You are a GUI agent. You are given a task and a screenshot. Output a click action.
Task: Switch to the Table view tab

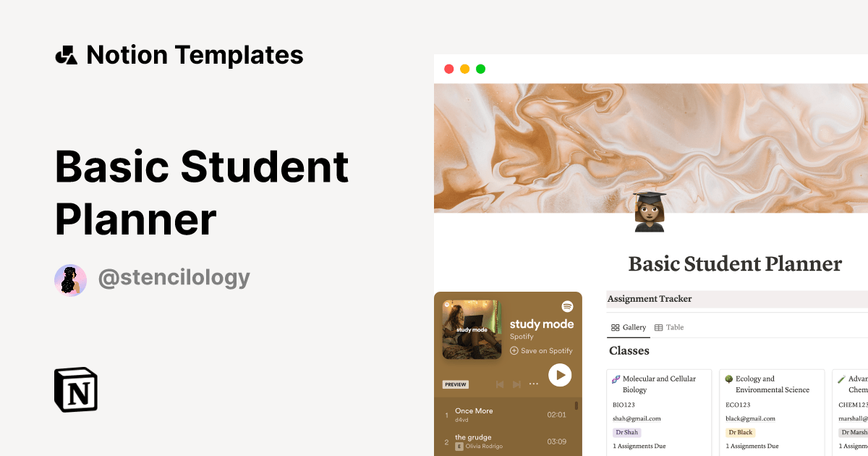(669, 327)
